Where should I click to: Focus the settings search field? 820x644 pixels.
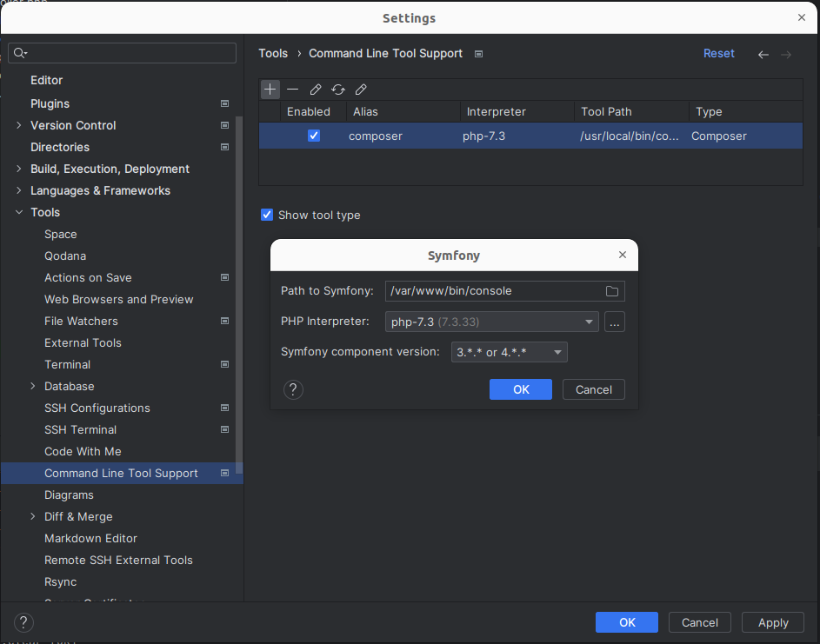click(123, 53)
